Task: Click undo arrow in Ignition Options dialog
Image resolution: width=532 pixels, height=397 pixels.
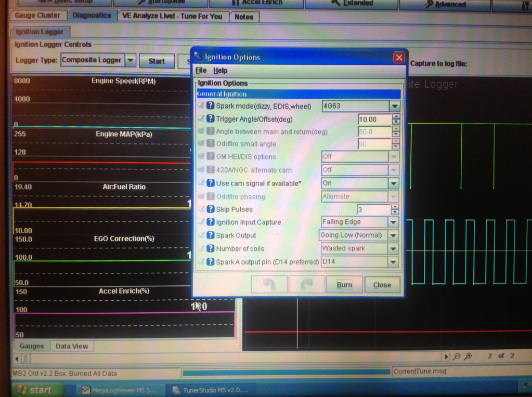Action: click(x=268, y=285)
